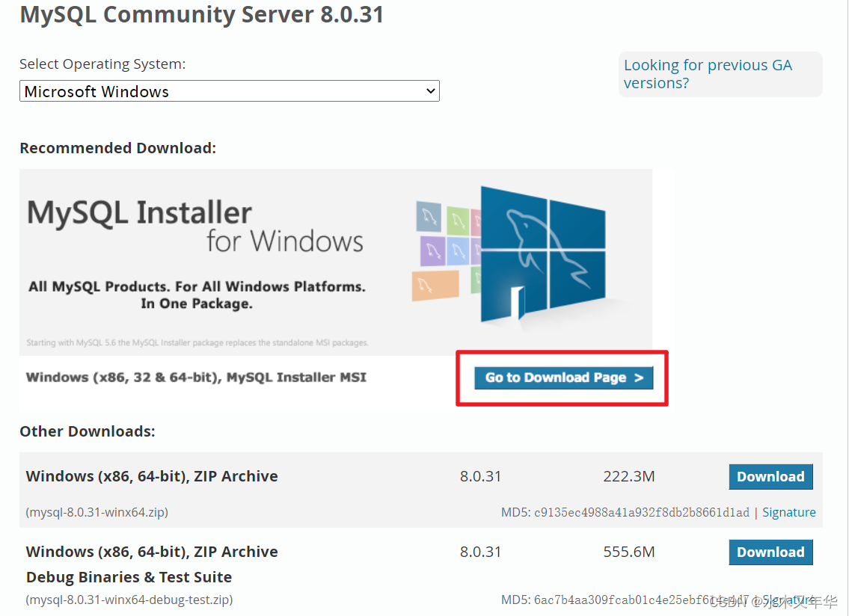Open the Select Operating System dropdown
Viewport: 849px width, 616px height.
[230, 91]
